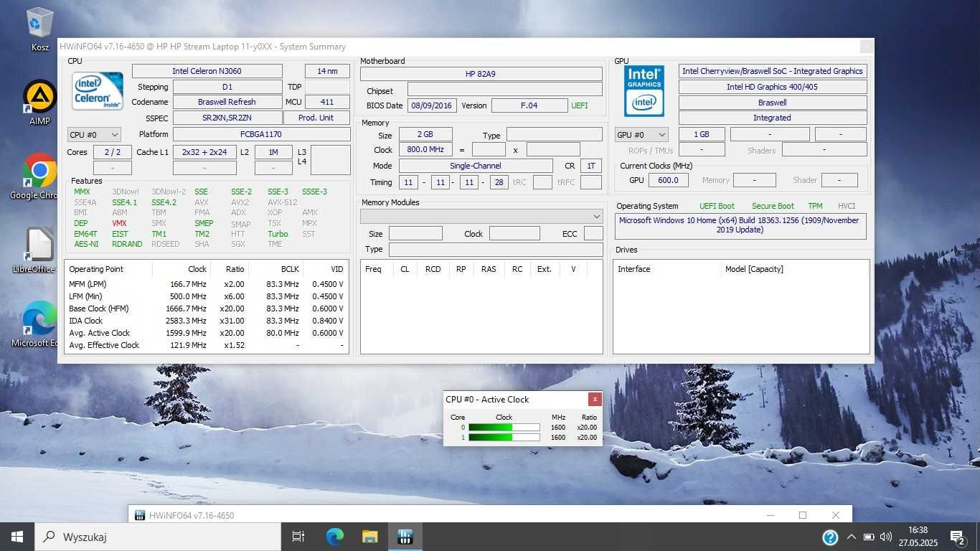Click the F.04 BIOS version field
The height and width of the screenshot is (551, 980).
point(530,105)
